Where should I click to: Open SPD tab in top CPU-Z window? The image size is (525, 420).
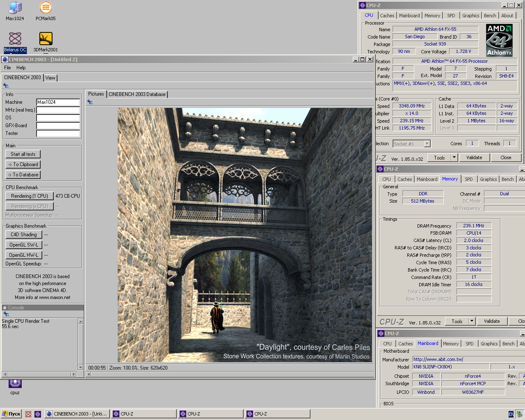(451, 16)
